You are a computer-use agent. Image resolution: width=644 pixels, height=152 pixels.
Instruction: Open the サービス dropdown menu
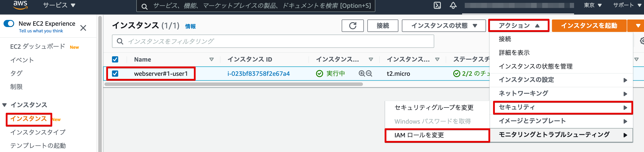(x=59, y=5)
